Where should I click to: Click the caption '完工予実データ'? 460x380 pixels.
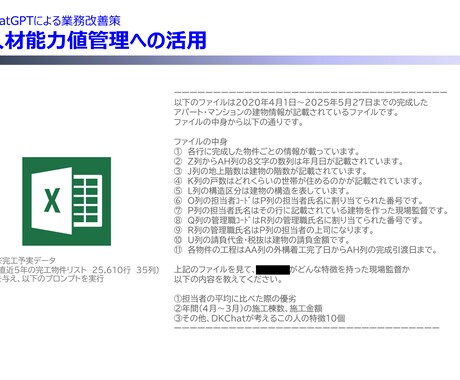(28, 260)
